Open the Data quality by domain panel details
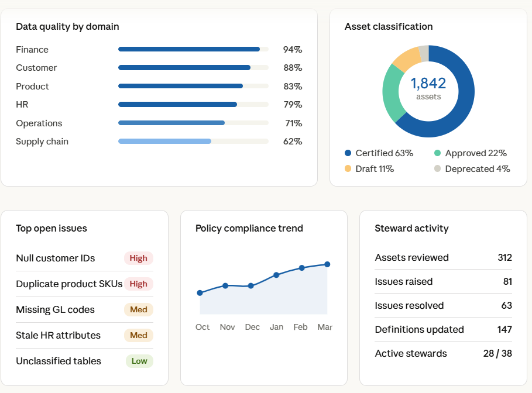532x393 pixels. pyautogui.click(x=68, y=26)
